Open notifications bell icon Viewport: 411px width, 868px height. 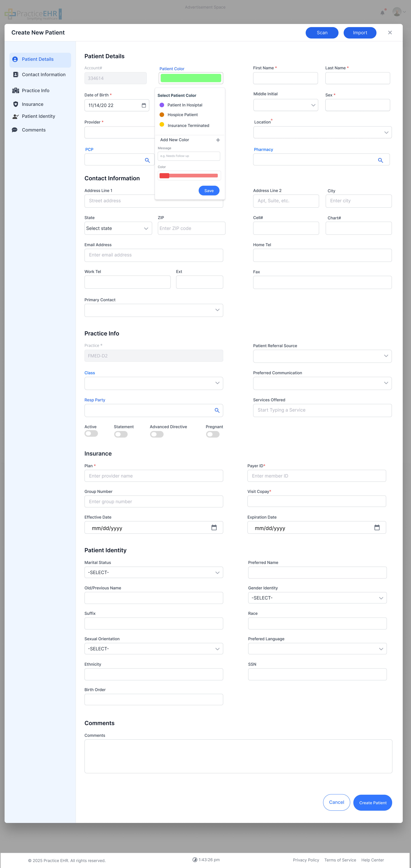click(x=382, y=13)
